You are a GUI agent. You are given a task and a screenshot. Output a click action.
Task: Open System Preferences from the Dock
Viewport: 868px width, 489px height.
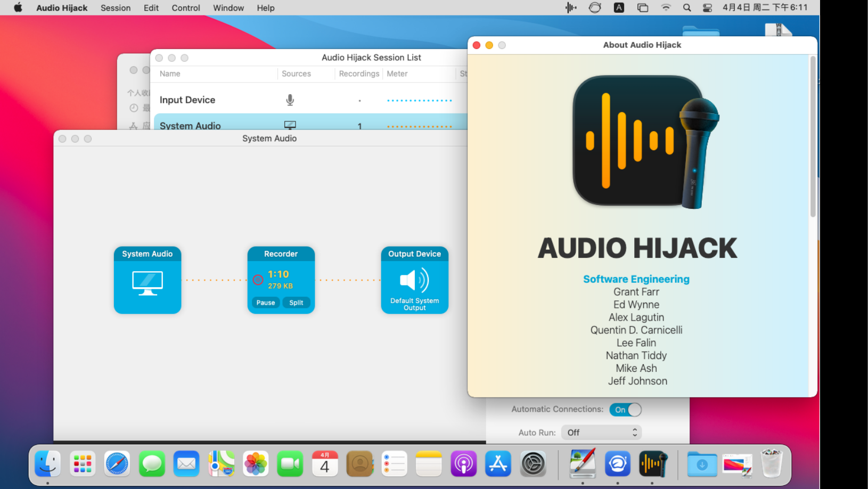(533, 464)
